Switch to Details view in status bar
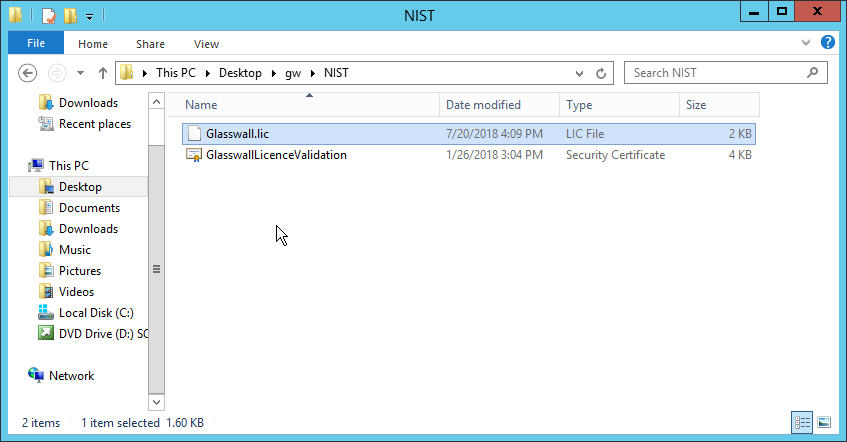Screen dimensions: 847x442 803,423
